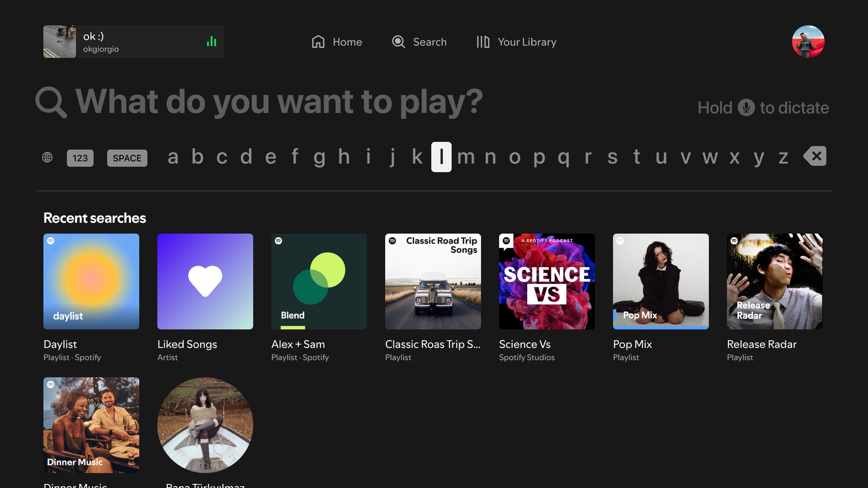The height and width of the screenshot is (488, 868).
Task: Select letter u on keyboard
Action: [661, 157]
